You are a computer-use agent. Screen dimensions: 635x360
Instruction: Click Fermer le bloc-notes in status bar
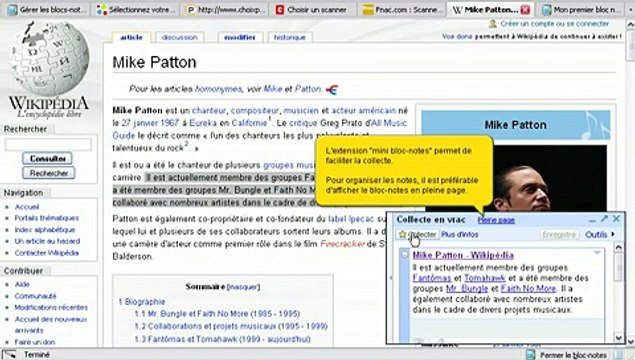[x=573, y=355]
